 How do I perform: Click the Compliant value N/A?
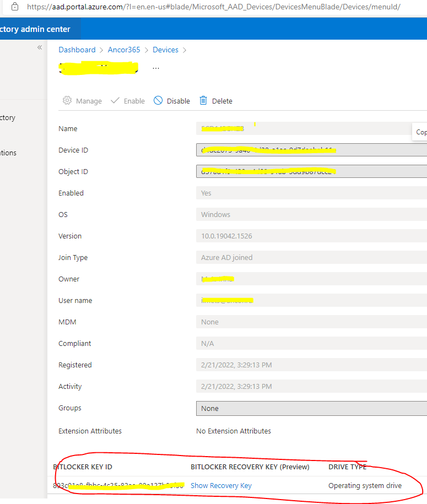coord(207,343)
